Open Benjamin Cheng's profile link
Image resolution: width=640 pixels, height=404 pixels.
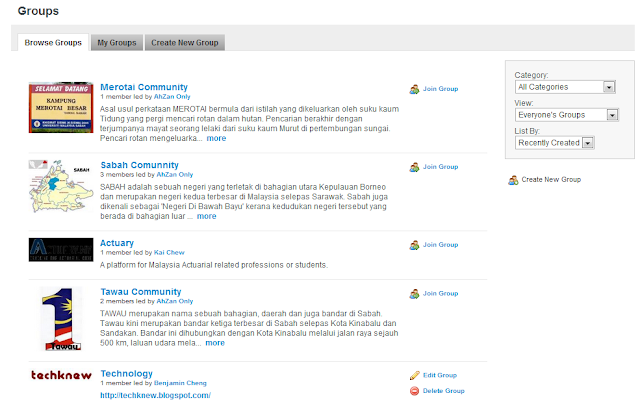[x=180, y=383]
